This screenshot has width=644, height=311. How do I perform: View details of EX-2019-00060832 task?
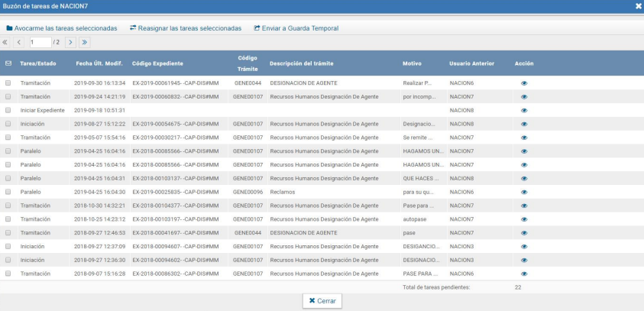click(x=524, y=97)
